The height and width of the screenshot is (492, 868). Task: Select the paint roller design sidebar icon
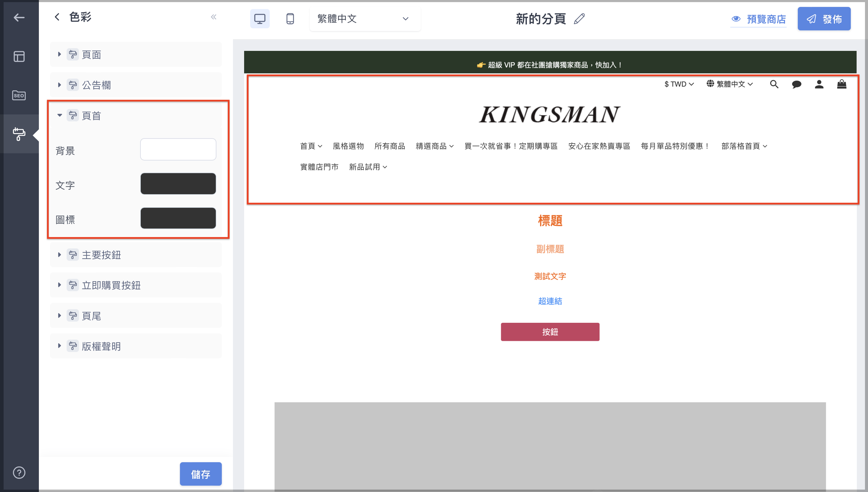[x=19, y=134]
